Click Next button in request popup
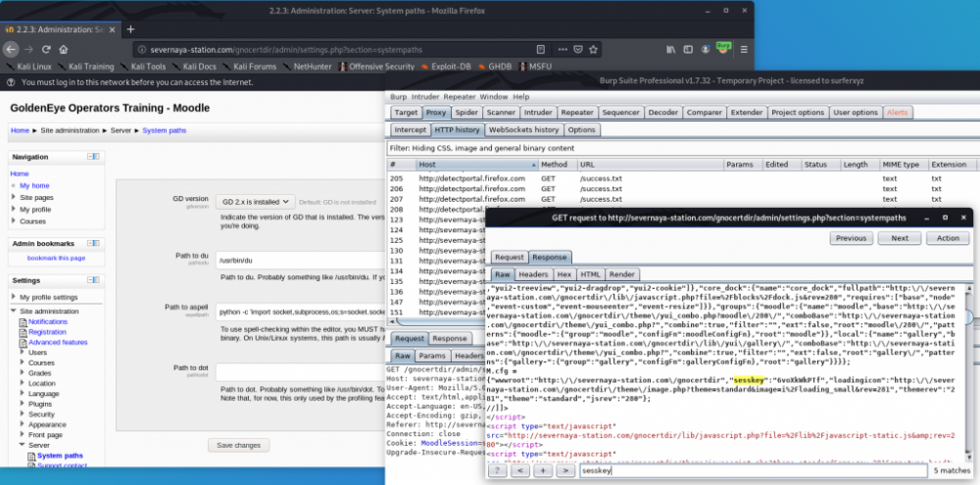Image resolution: width=980 pixels, height=485 pixels. pyautogui.click(x=900, y=238)
